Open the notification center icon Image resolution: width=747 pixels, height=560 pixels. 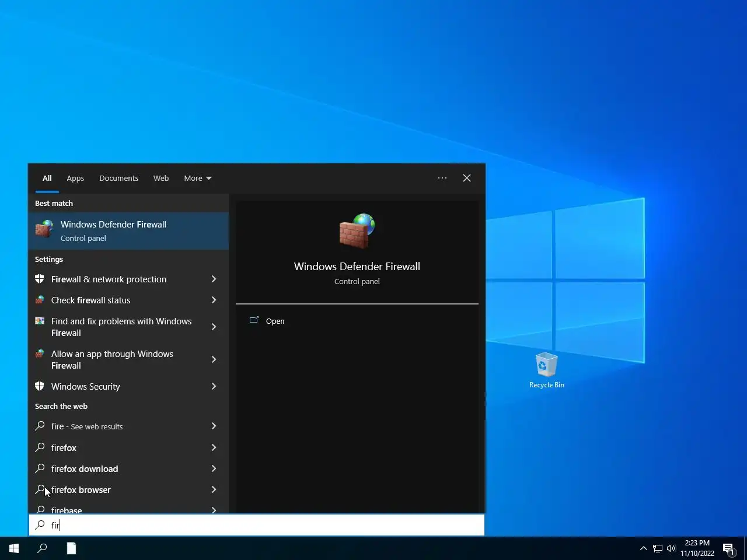(728, 548)
